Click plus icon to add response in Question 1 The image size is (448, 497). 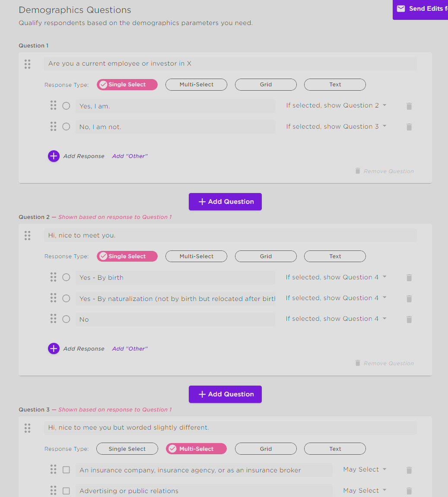54,156
